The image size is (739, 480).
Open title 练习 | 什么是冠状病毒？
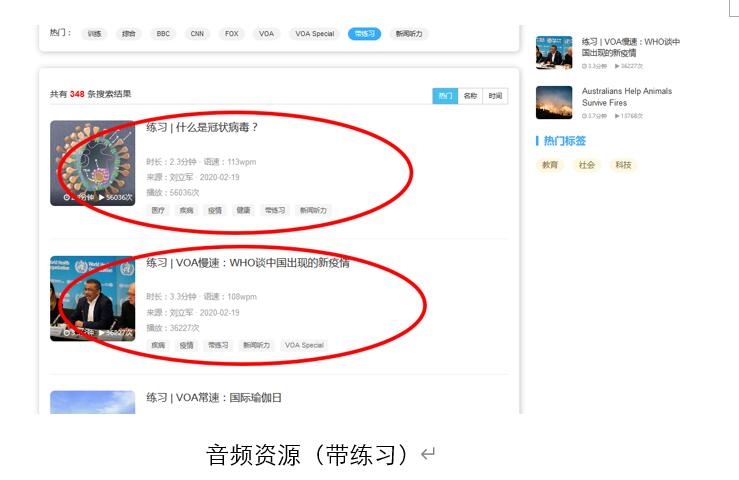(x=202, y=127)
